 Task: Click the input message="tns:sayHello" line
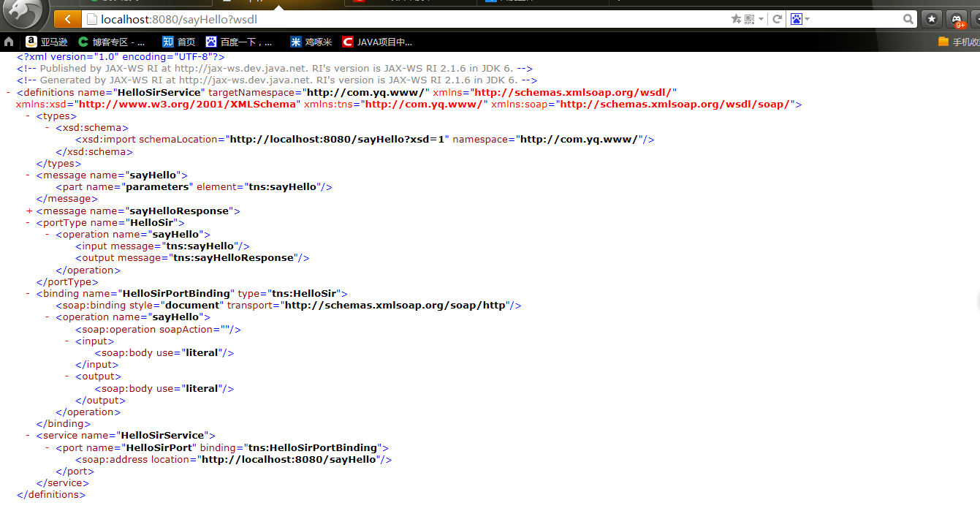tap(162, 246)
